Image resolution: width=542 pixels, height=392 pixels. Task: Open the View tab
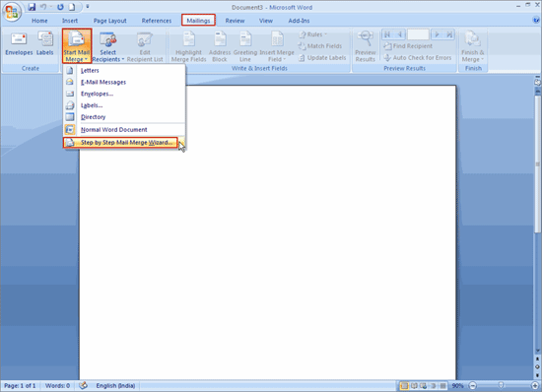[266, 21]
